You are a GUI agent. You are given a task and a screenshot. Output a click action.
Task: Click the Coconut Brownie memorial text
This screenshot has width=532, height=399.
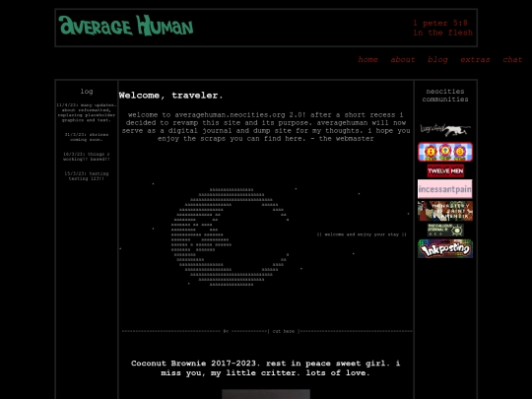point(266,368)
